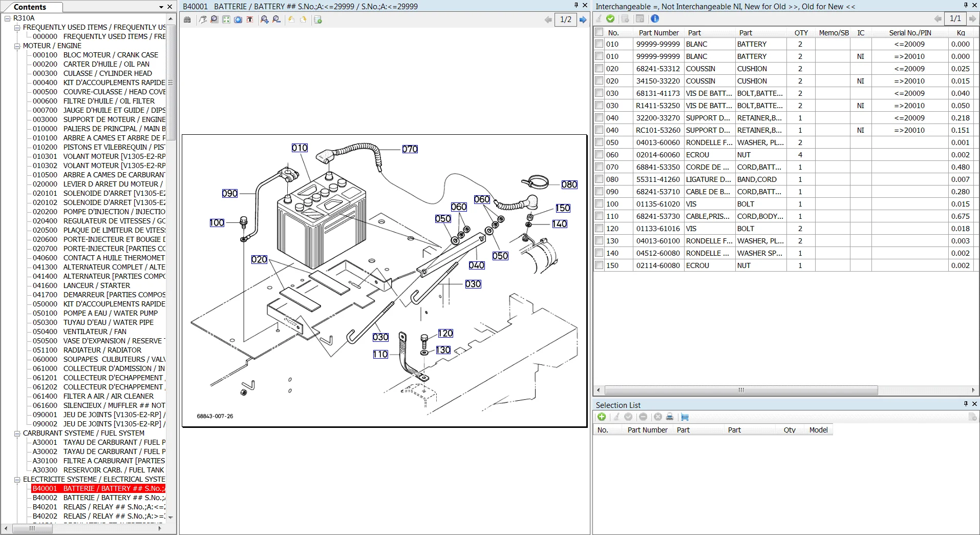This screenshot has height=535, width=980.
Task: Click the blue info icon
Action: 655,18
